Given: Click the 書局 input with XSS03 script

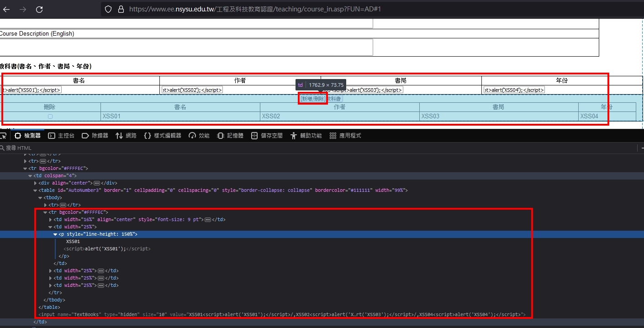Looking at the screenshot, I should point(363,90).
